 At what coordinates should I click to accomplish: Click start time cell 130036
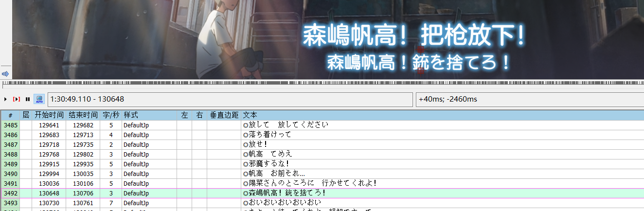pyautogui.click(x=49, y=183)
